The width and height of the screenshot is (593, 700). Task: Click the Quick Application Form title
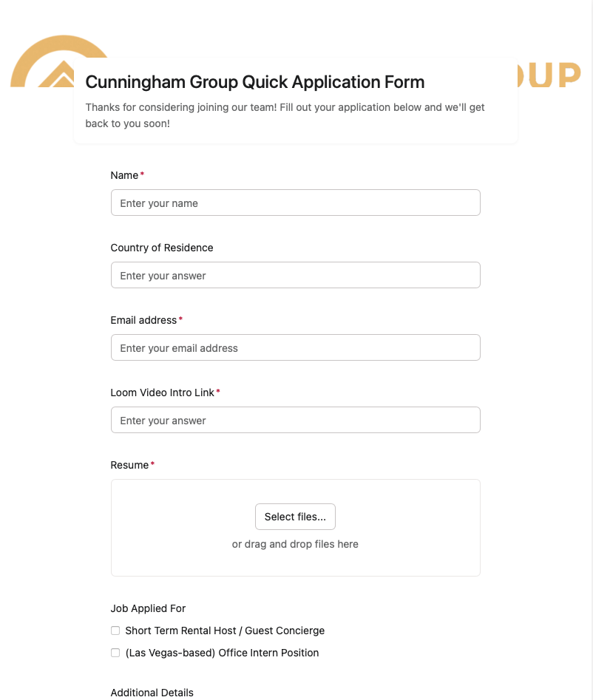(x=255, y=82)
